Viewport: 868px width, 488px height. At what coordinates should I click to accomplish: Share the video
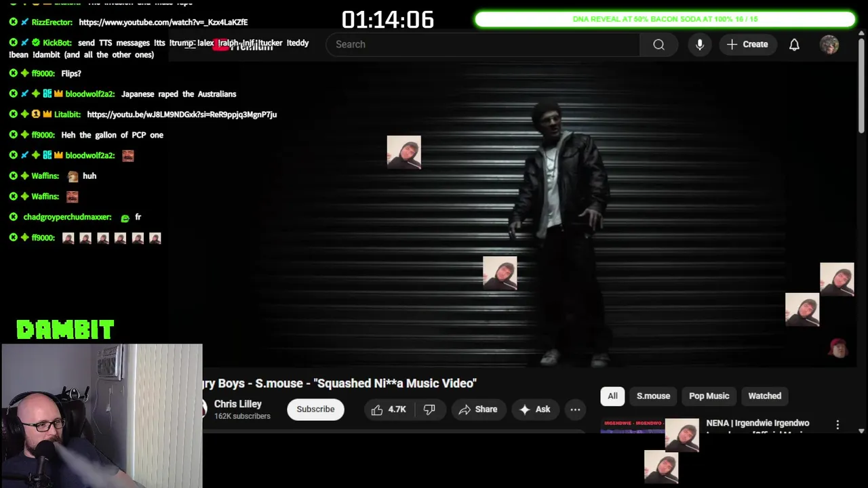pyautogui.click(x=478, y=409)
